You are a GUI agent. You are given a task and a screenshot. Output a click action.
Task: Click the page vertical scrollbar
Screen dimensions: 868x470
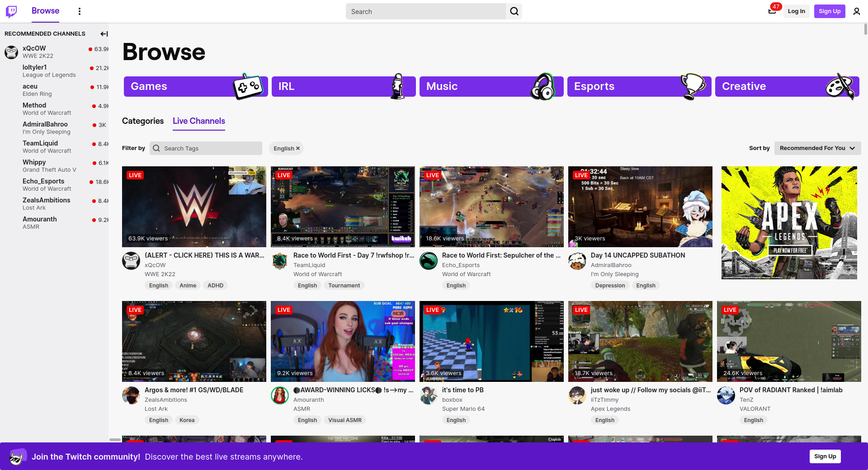tap(865, 29)
